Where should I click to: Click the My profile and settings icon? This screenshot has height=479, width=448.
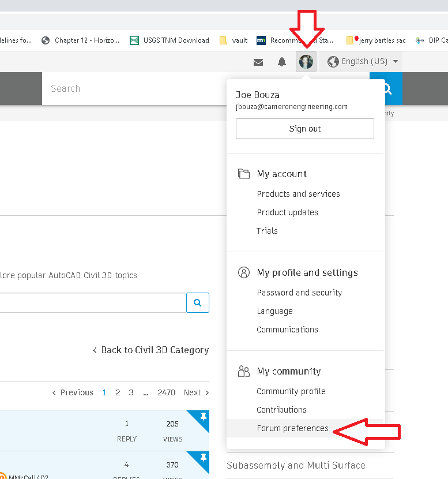click(x=243, y=272)
